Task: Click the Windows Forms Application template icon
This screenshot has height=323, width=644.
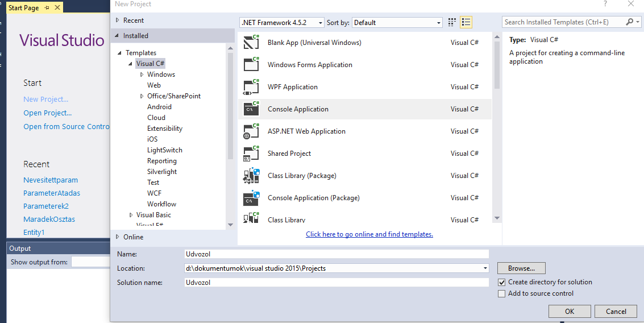Action: point(251,64)
